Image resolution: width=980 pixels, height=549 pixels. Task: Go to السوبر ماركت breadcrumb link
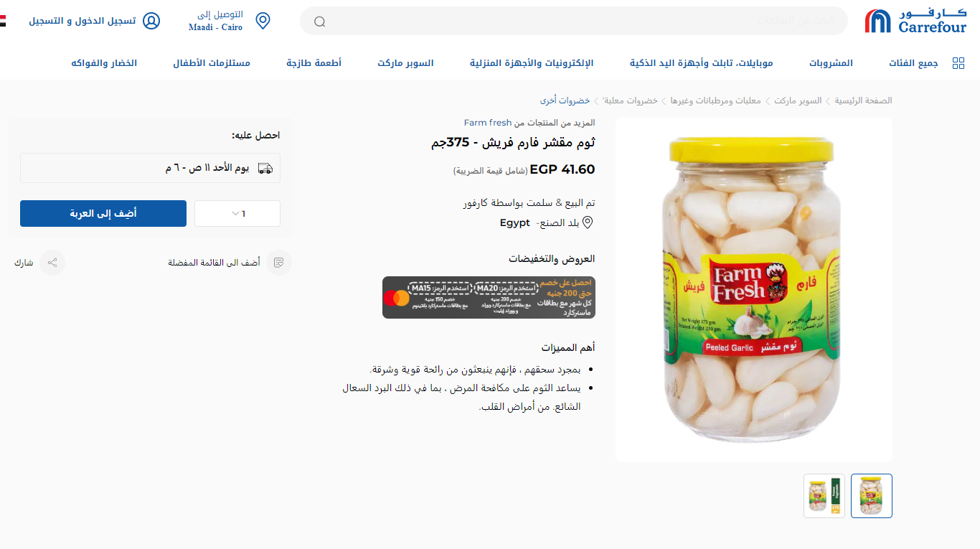click(798, 100)
